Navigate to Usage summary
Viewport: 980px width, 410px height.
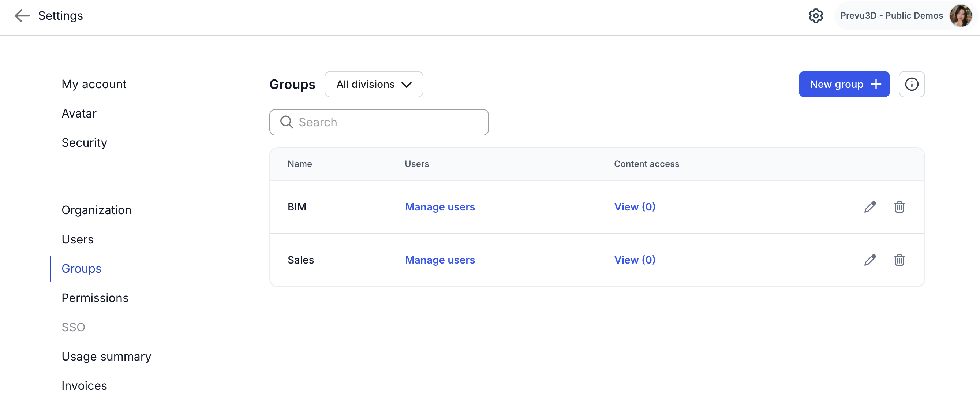pos(106,356)
